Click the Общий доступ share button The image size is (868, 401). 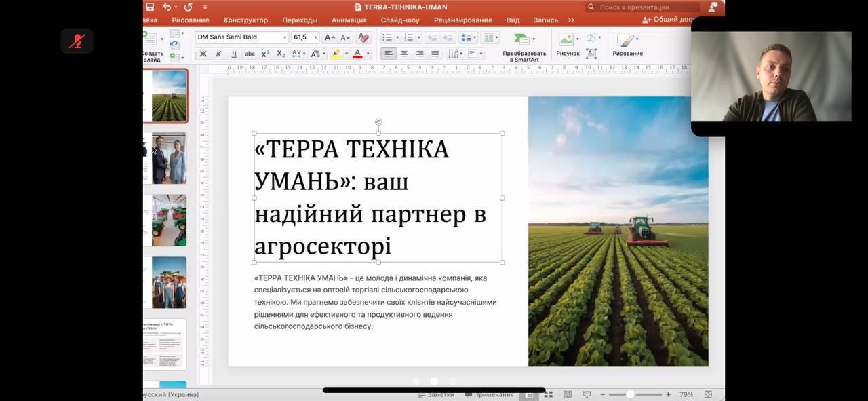pyautogui.click(x=667, y=20)
